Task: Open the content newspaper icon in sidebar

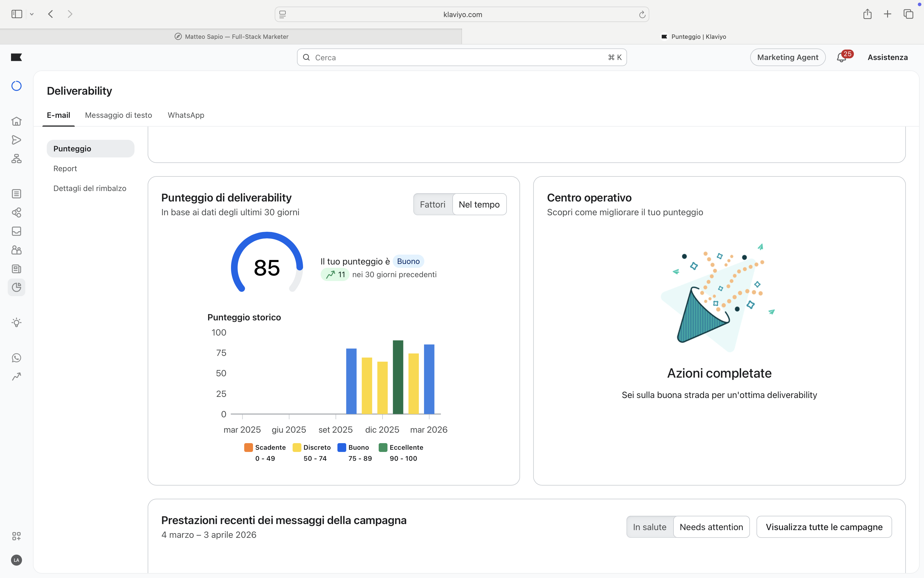Action: coord(16,269)
